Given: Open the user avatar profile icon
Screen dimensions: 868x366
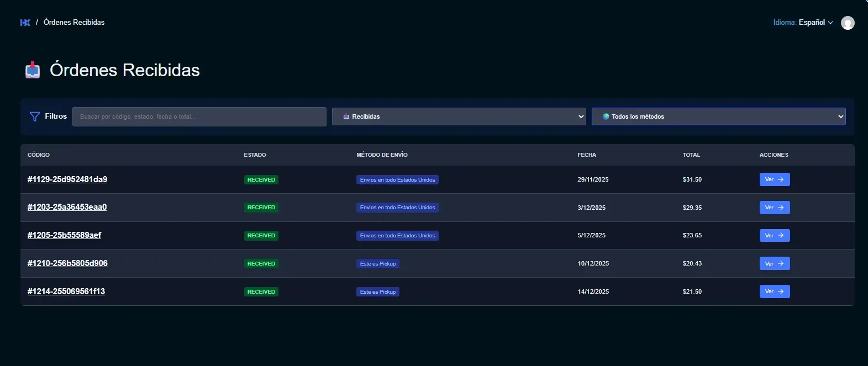Looking at the screenshot, I should tap(848, 23).
